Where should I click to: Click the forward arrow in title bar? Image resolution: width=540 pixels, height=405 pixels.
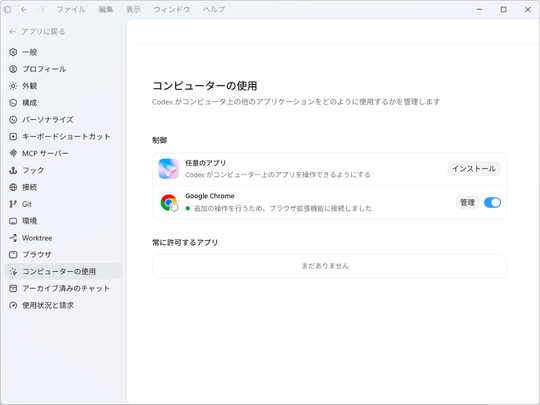click(x=41, y=9)
